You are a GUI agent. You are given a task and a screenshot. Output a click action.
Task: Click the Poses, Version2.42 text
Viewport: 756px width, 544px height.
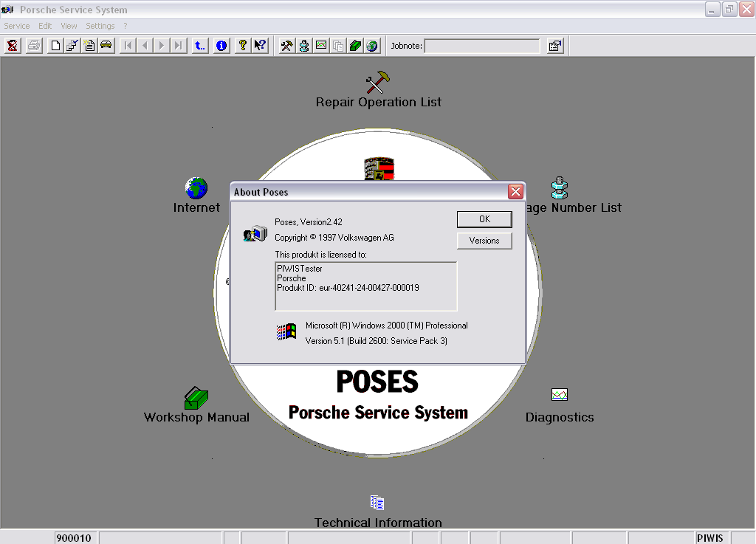point(309,222)
